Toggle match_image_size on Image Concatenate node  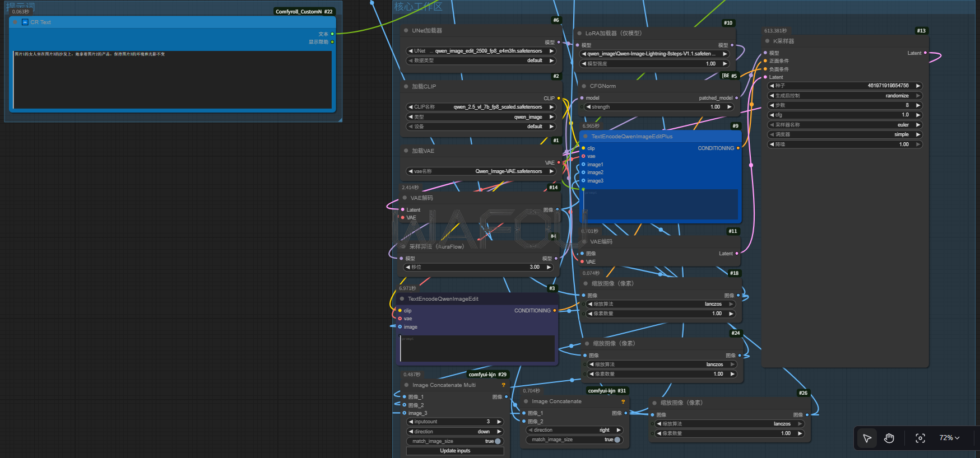(x=617, y=440)
